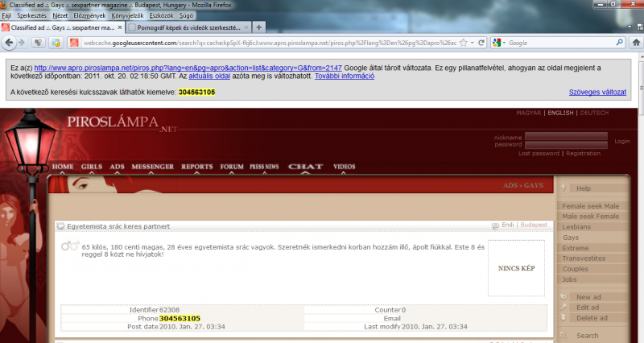Image resolution: width=644 pixels, height=343 pixels.
Task: Select Female seek Male category
Action: (590, 206)
